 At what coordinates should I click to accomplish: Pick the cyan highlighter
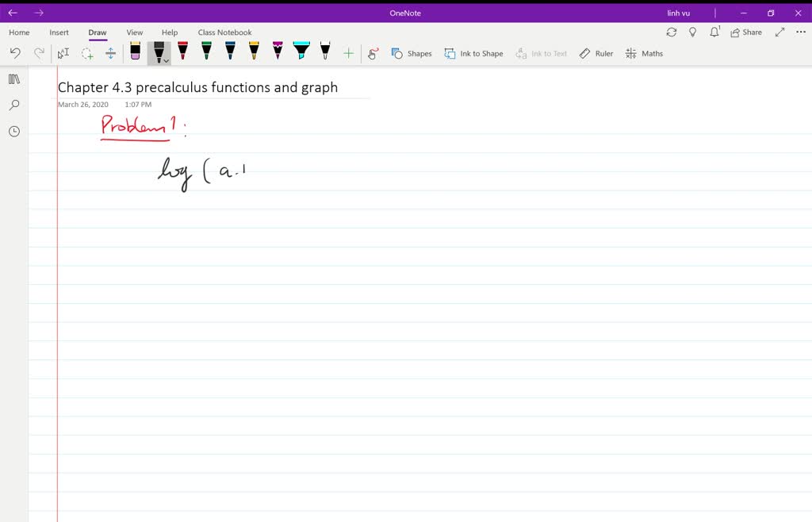coord(301,52)
